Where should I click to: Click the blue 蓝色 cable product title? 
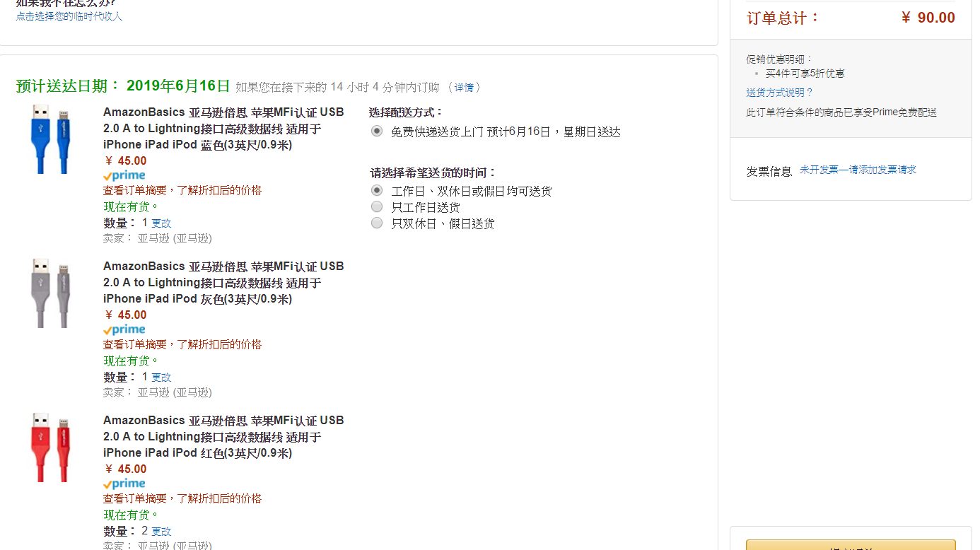tap(223, 129)
